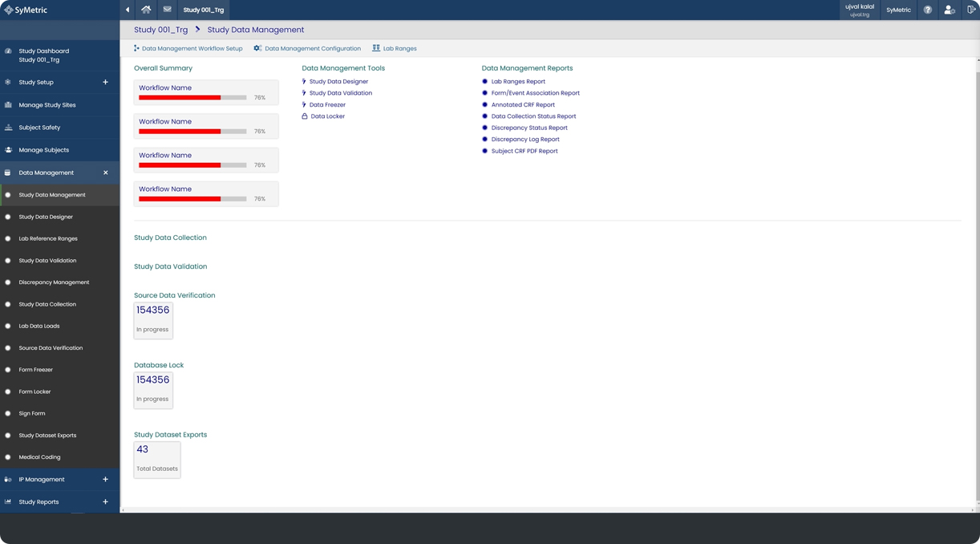Click the SyMetric logo in the sidebar header
This screenshot has height=544, width=980.
25,10
